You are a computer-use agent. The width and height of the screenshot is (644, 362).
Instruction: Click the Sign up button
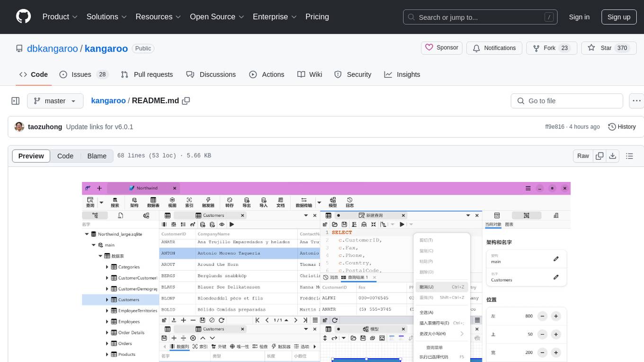pyautogui.click(x=619, y=17)
